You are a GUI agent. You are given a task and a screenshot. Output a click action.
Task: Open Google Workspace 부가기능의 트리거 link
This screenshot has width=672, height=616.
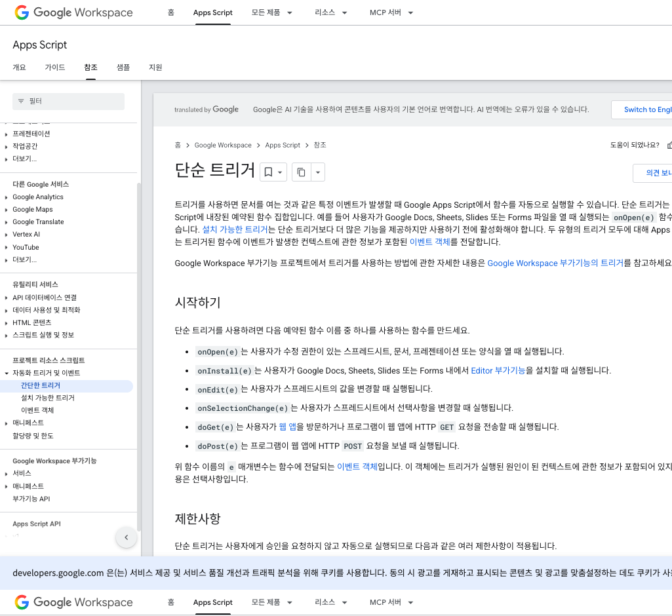tap(555, 263)
